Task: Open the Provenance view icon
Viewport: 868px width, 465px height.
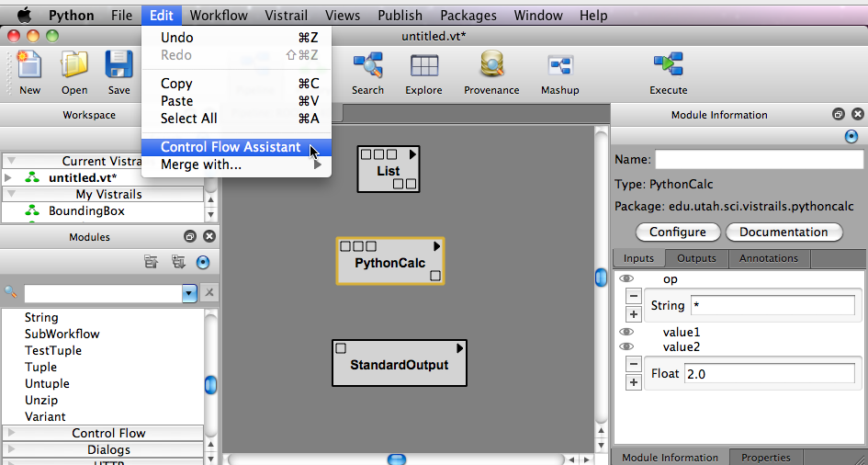Action: pos(491,66)
